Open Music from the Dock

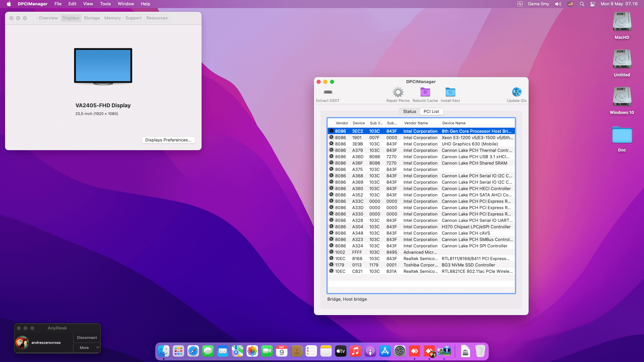[x=356, y=351]
